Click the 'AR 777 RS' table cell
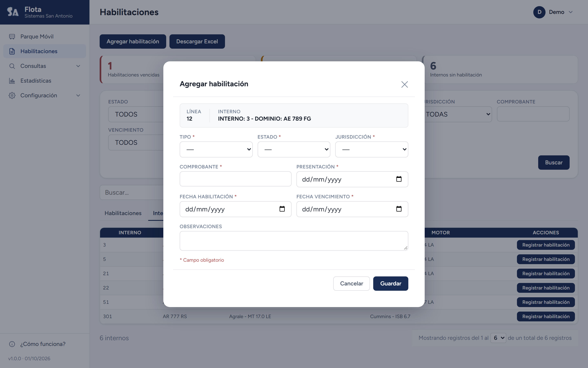 click(x=175, y=316)
